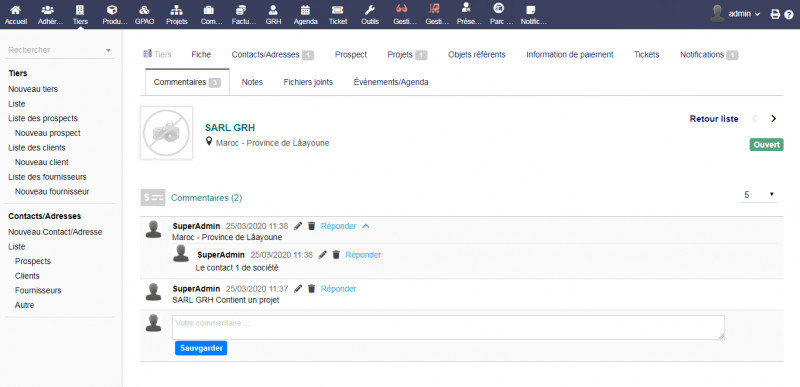Open the Projets tab of the third party

point(407,55)
